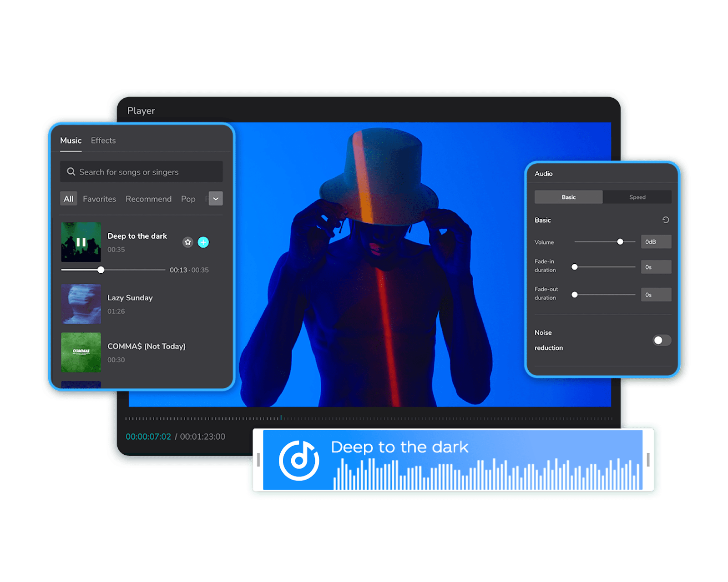
Task: Click the Volume 0dB value field
Action: click(656, 242)
